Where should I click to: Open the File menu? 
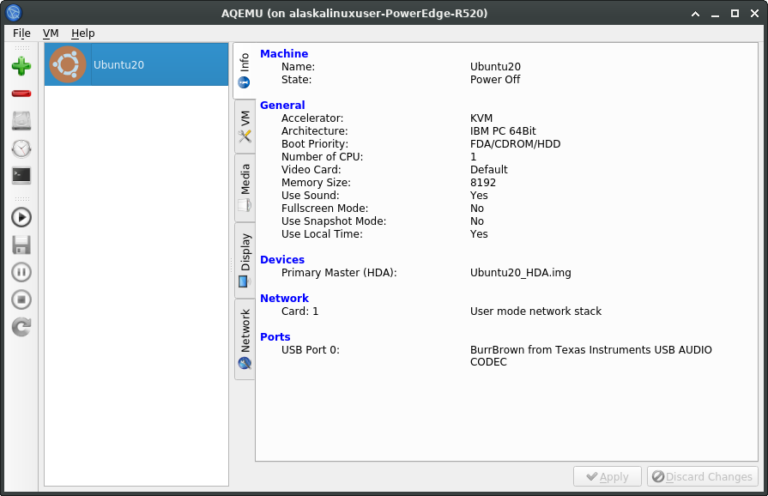(21, 33)
